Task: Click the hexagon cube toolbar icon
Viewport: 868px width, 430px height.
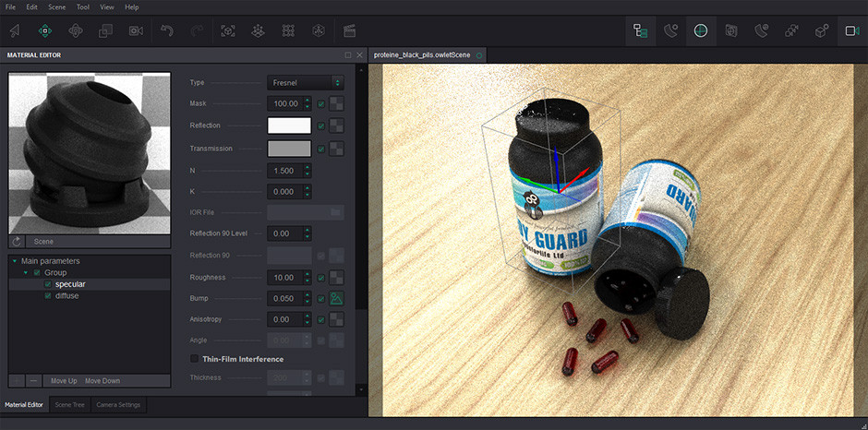Action: tap(318, 31)
